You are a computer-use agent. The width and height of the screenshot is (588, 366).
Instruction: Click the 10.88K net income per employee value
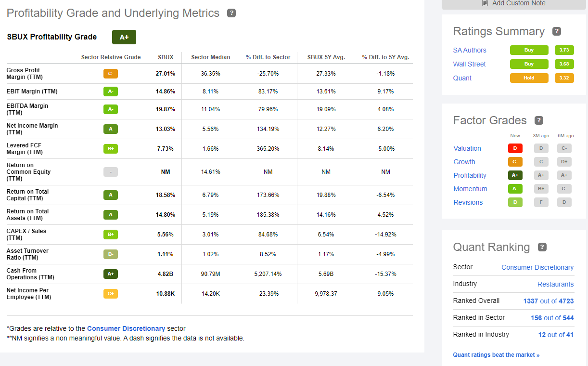point(166,294)
